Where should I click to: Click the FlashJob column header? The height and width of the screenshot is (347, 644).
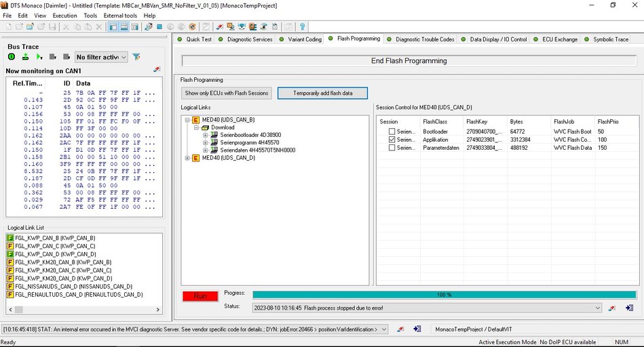point(573,122)
